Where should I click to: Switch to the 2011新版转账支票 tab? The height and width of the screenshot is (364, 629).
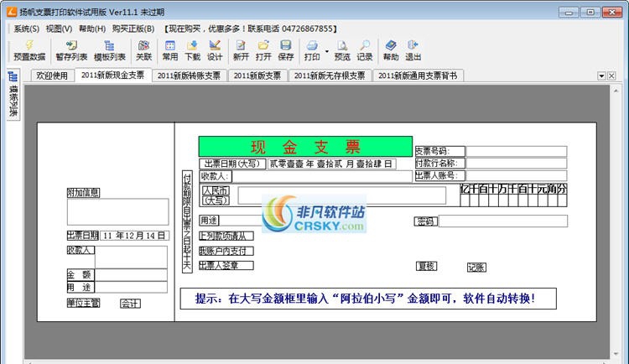(189, 75)
